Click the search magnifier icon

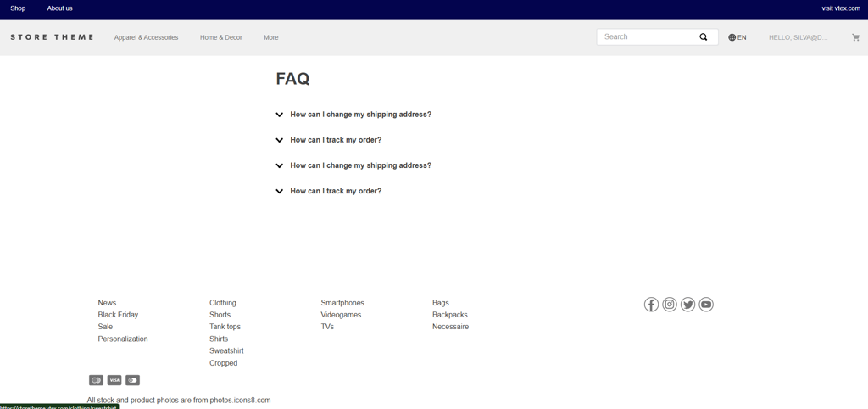click(703, 37)
